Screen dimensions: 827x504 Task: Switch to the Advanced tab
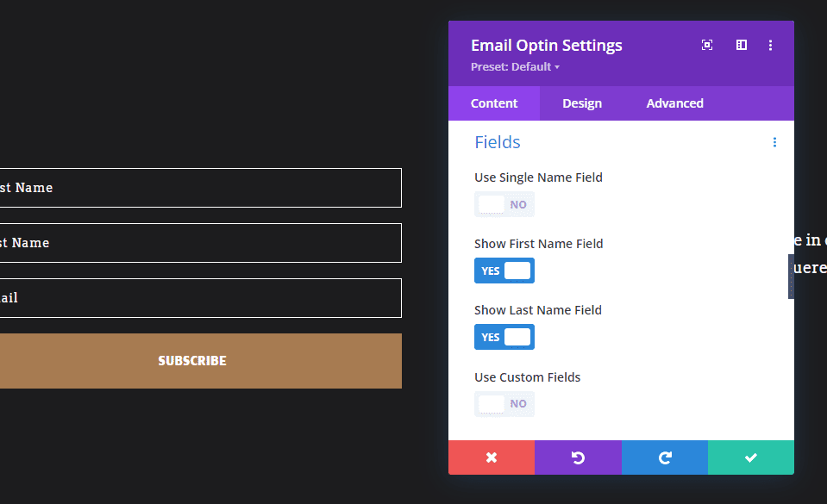[674, 103]
